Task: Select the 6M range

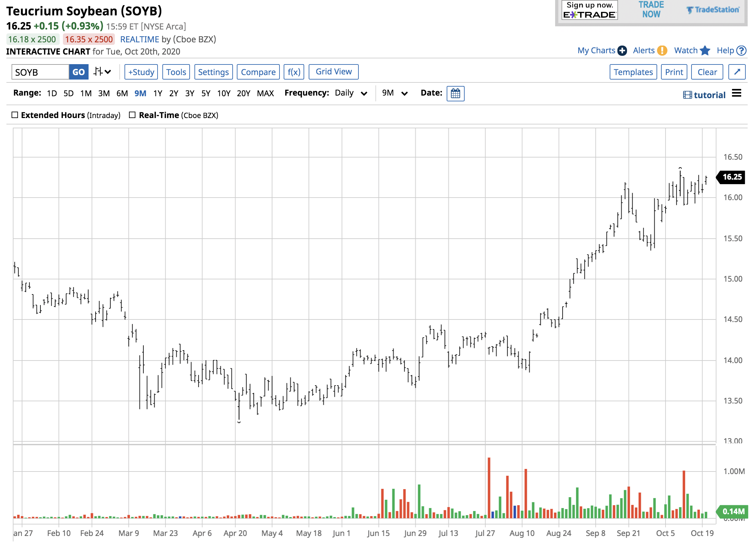Action: [122, 93]
